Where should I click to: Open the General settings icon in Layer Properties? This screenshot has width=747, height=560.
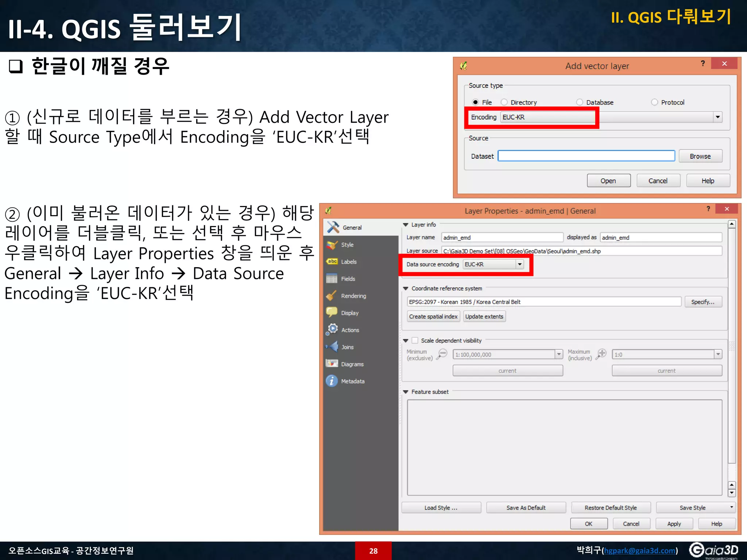click(x=333, y=227)
